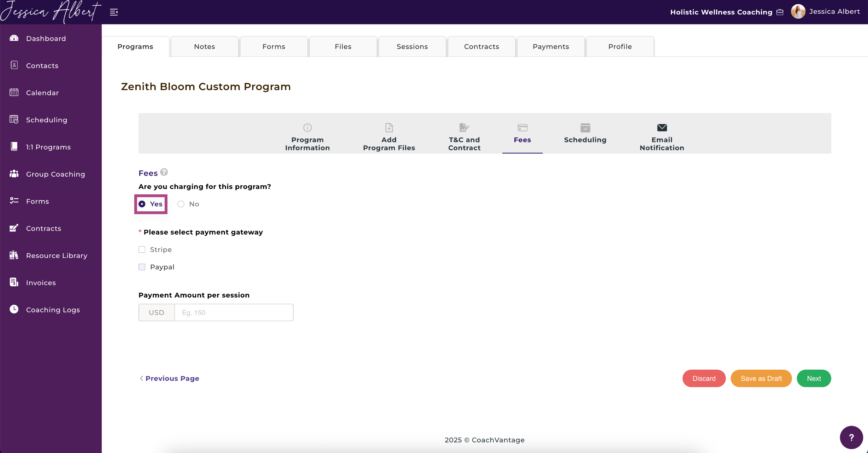Click the 2025 © CoachVantage footer text
The height and width of the screenshot is (453, 868).
[484, 440]
